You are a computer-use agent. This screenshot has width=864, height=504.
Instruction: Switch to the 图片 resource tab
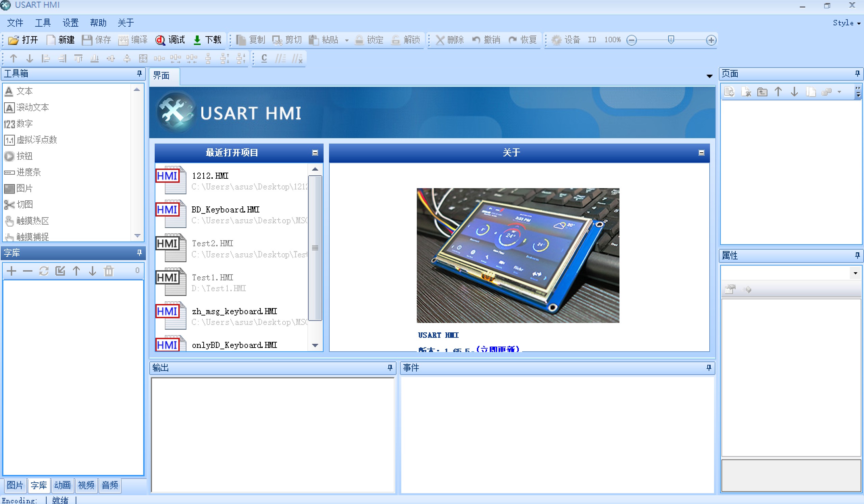15,485
